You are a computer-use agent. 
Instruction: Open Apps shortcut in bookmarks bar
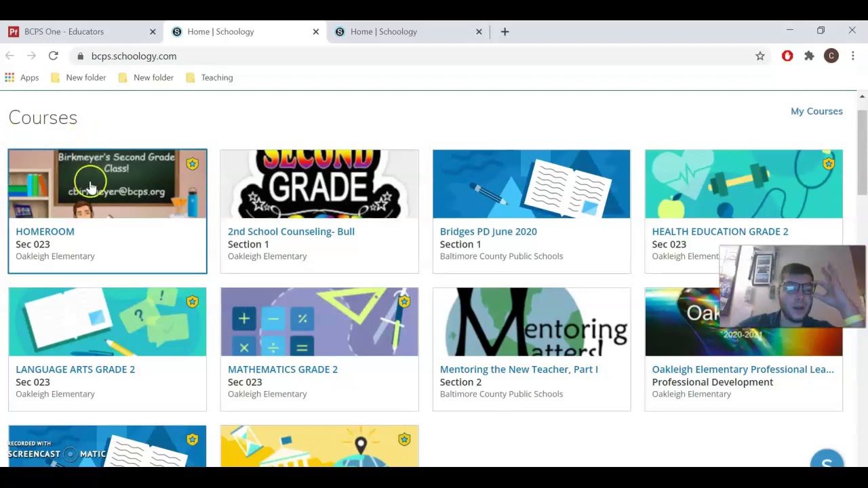coord(22,77)
